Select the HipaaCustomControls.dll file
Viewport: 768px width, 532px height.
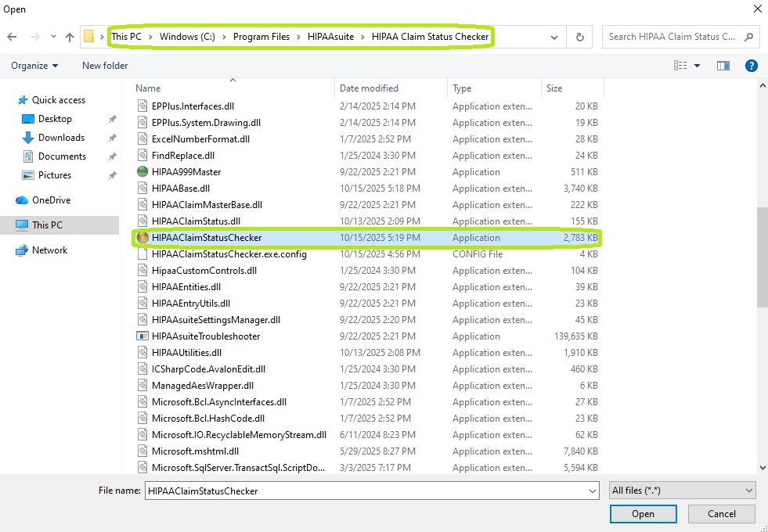pyautogui.click(x=204, y=271)
